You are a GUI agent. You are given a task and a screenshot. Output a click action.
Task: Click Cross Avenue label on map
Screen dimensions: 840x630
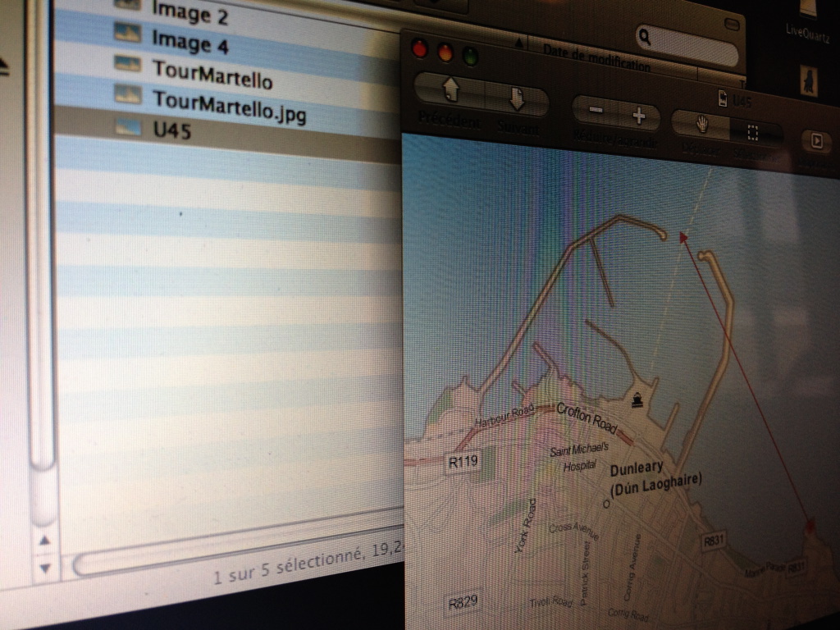(573, 531)
